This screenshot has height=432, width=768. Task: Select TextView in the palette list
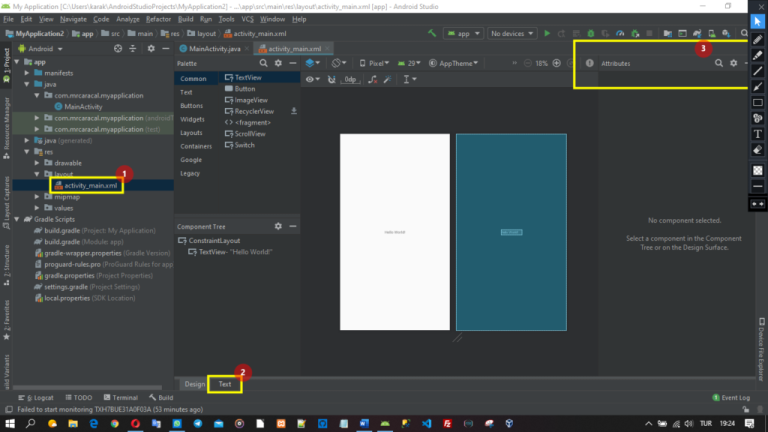pos(247,77)
